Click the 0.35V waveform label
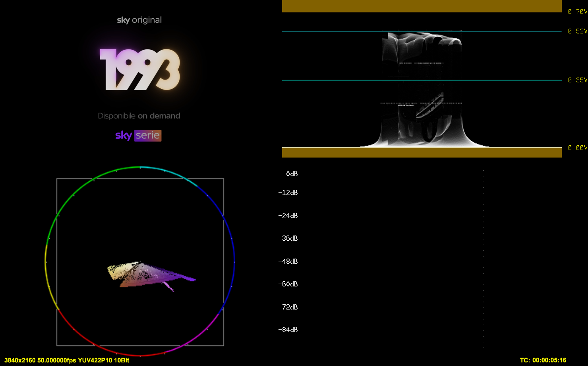588x366 pixels. [x=578, y=80]
